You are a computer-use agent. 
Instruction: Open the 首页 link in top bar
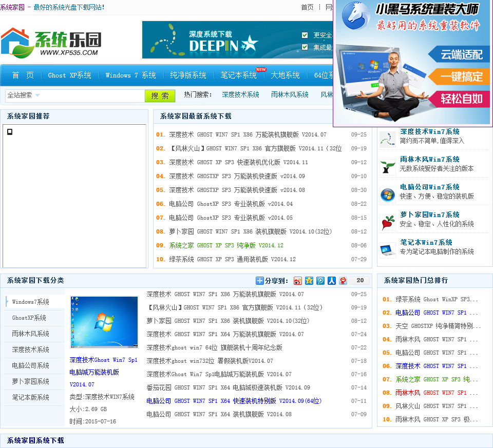point(307,7)
